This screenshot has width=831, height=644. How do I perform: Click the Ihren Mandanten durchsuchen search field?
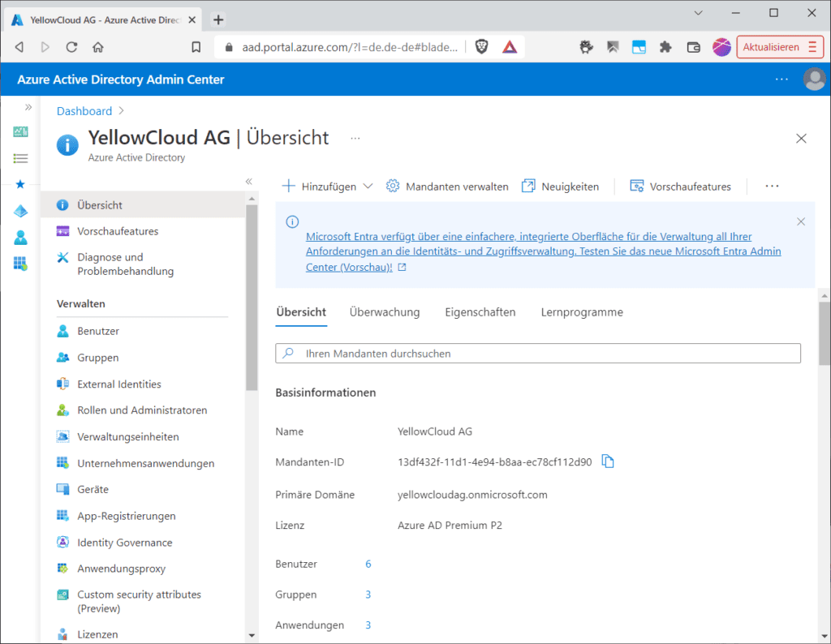[538, 354]
